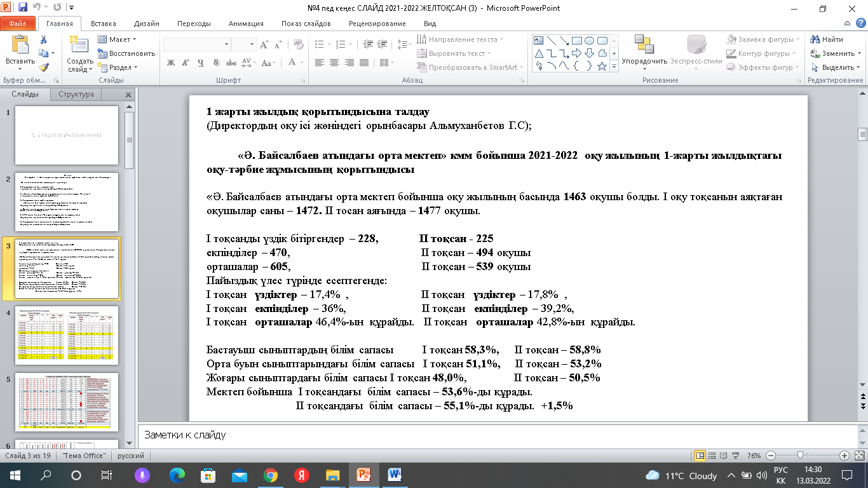Click the Восстановить button

click(x=126, y=53)
